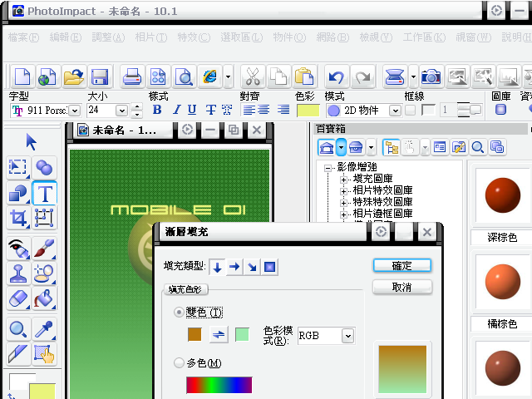The width and height of the screenshot is (532, 399).
Task: Select the Pick arrow tool
Action: click(32, 142)
